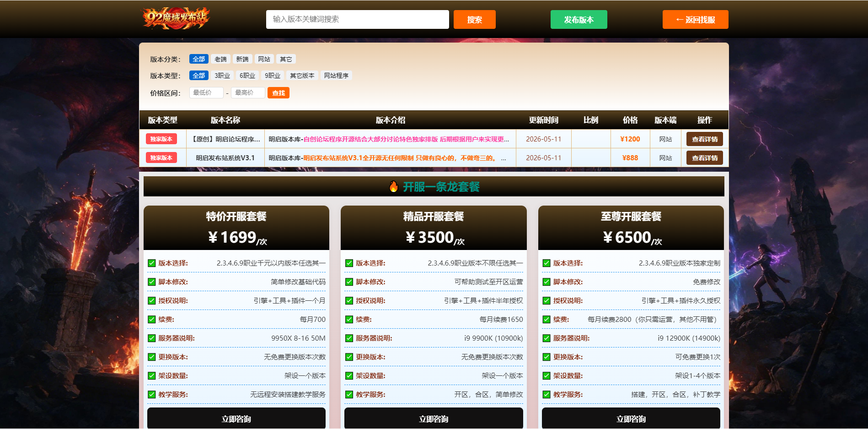Choose 其它版本 under 版本类型
Viewport: 868px width, 429px height.
[x=302, y=76]
